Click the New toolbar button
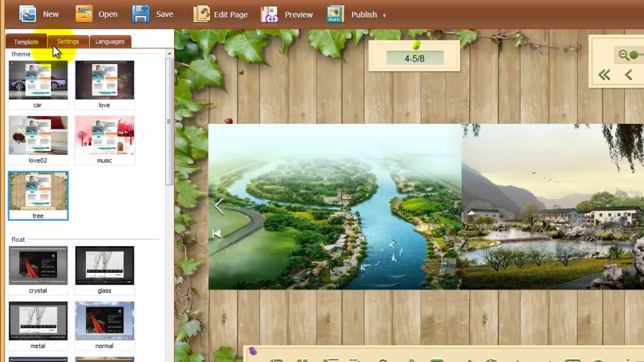Viewport: 644px width, 362px height. (39, 14)
